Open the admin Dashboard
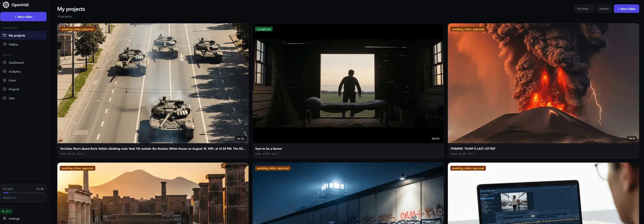Screen dimensions: 644x224 pos(23,62)
